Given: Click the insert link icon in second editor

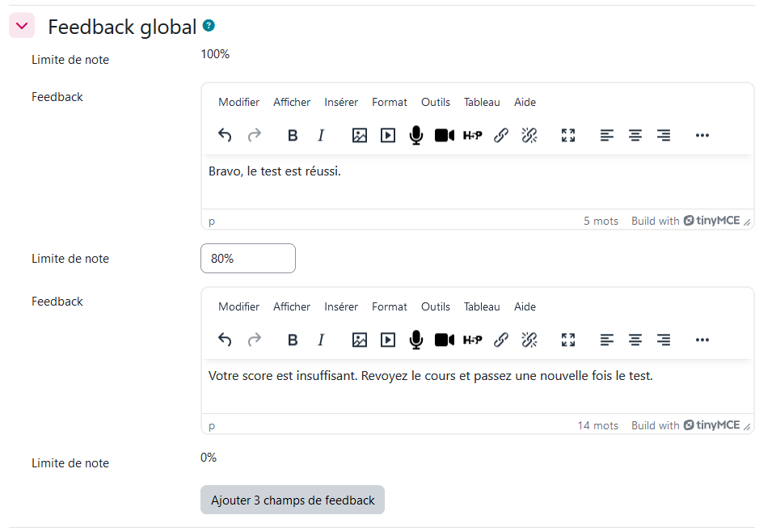Looking at the screenshot, I should (501, 340).
